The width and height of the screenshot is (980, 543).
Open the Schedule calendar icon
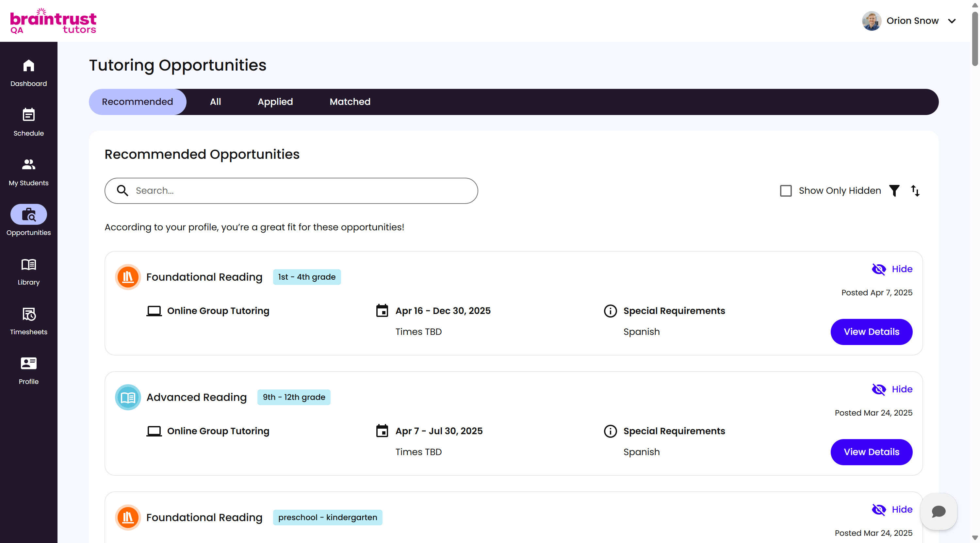pyautogui.click(x=28, y=115)
